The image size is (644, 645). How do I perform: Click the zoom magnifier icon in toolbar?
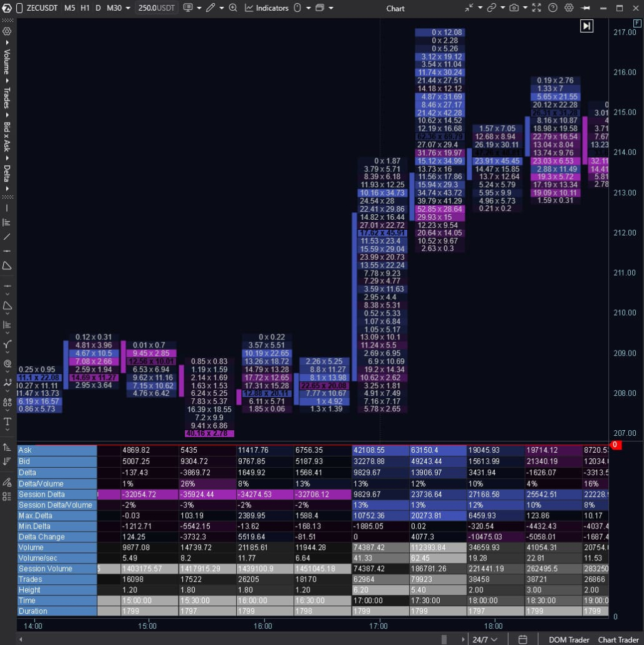click(x=233, y=8)
